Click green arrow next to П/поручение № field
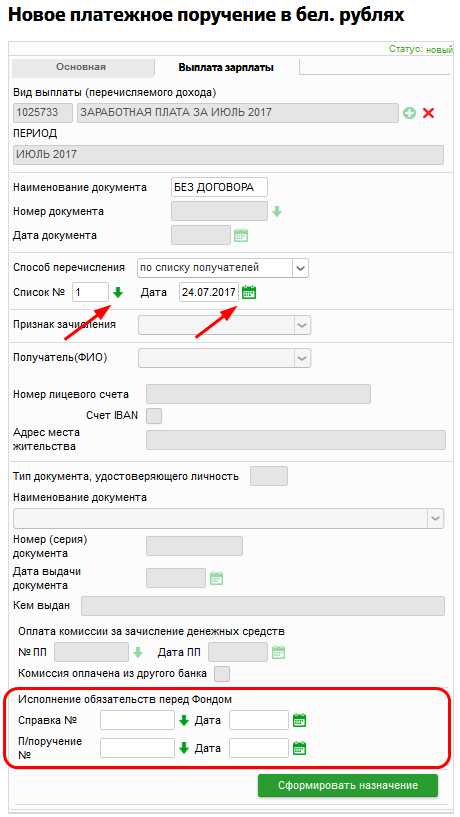The width and height of the screenshot is (460, 817). 183,748
